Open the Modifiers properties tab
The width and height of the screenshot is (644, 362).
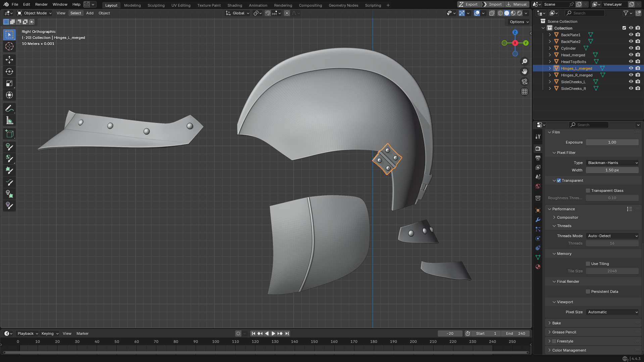(538, 220)
